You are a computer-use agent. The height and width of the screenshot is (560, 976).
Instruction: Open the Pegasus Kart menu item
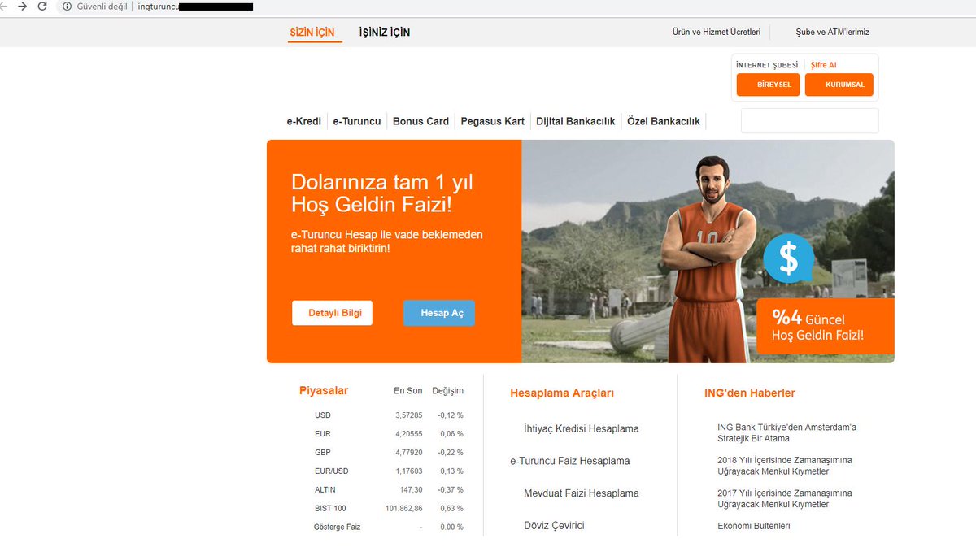click(493, 121)
